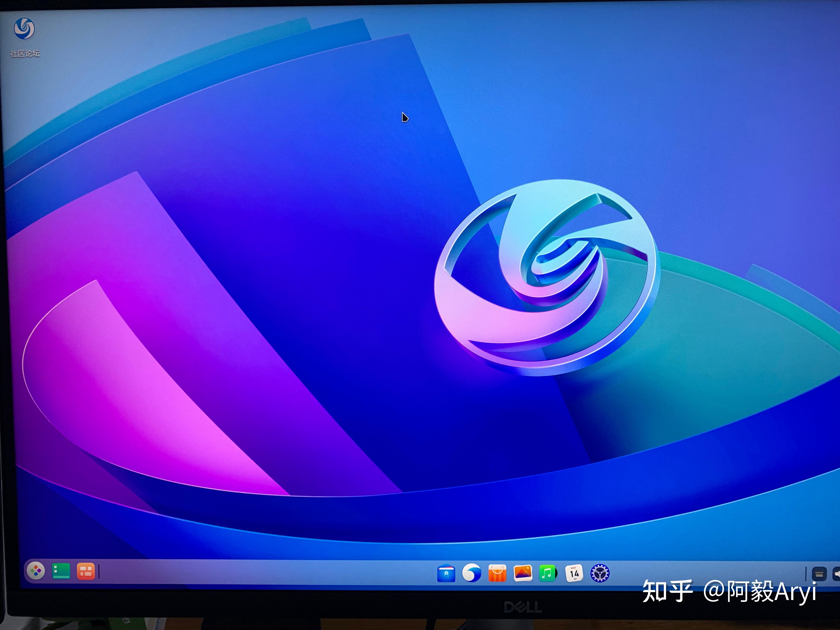840x630 pixels.
Task: Open the File Manager in dock
Action: tap(446, 573)
